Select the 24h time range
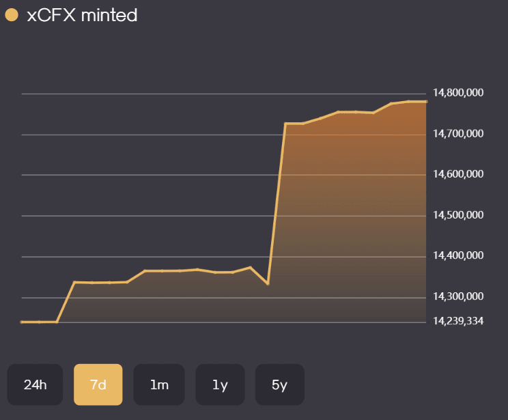The image size is (508, 420). [35, 384]
